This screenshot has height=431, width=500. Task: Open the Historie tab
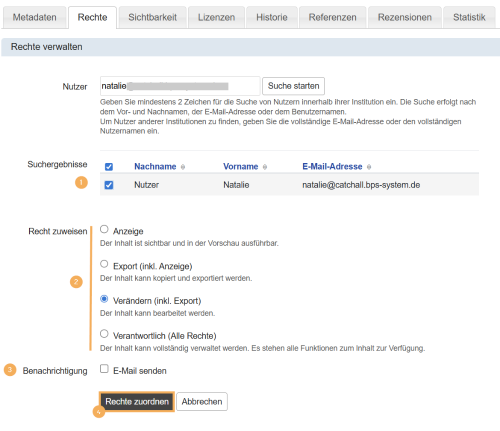coord(272,17)
